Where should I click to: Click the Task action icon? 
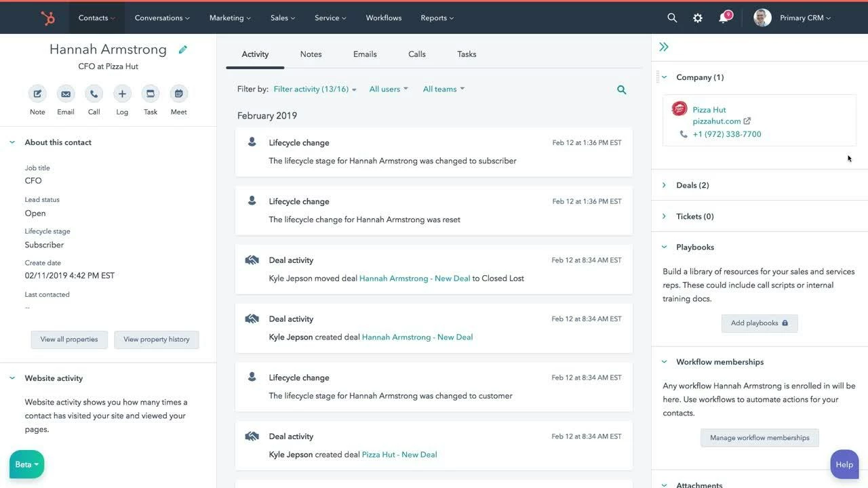click(x=151, y=94)
